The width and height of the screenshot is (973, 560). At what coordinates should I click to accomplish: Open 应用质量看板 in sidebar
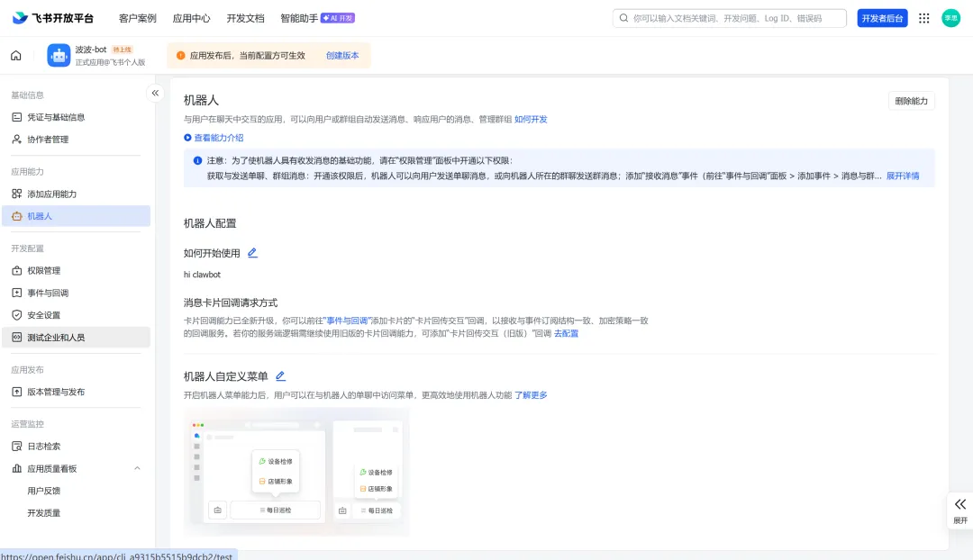pos(52,469)
